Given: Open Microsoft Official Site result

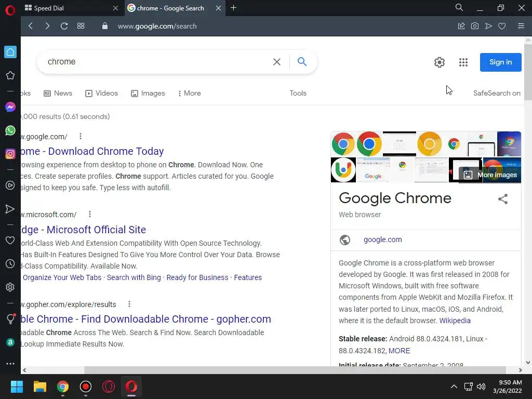Looking at the screenshot, I should [84, 230].
